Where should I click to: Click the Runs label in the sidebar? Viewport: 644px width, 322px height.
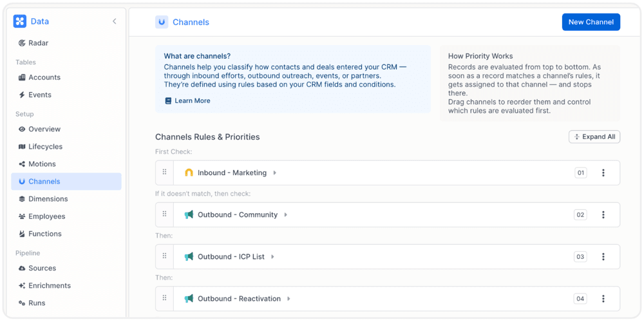pyautogui.click(x=37, y=303)
